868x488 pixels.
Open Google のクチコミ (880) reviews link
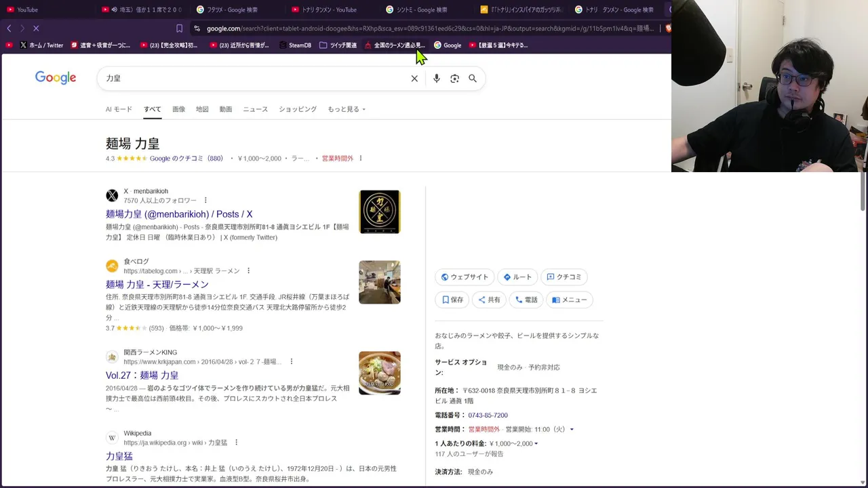tap(186, 159)
